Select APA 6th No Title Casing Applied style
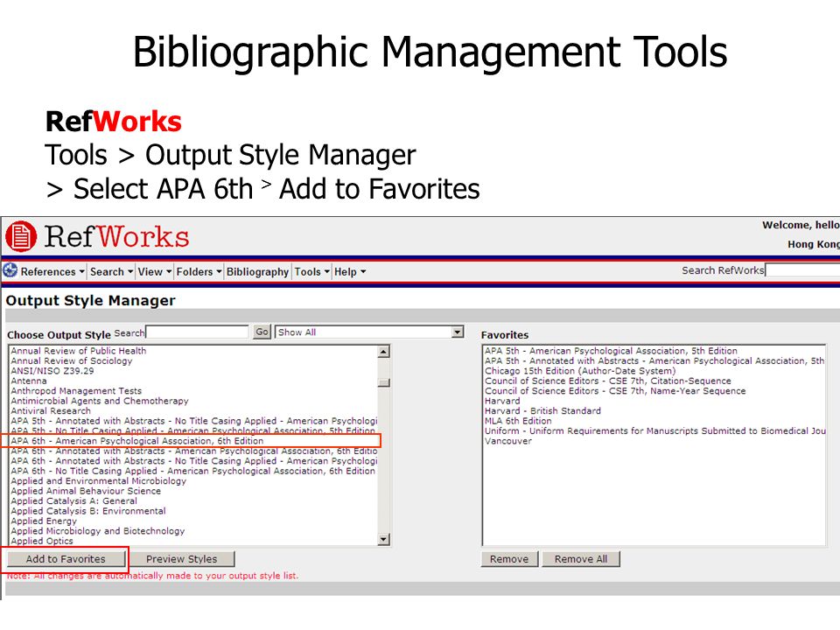This screenshot has width=840, height=630. pyautogui.click(x=192, y=471)
